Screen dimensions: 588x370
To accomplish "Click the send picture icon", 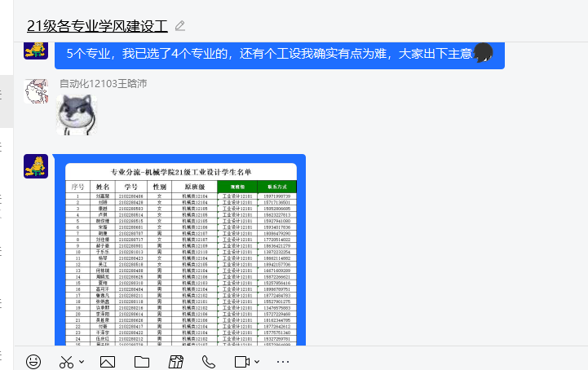I will (108, 361).
